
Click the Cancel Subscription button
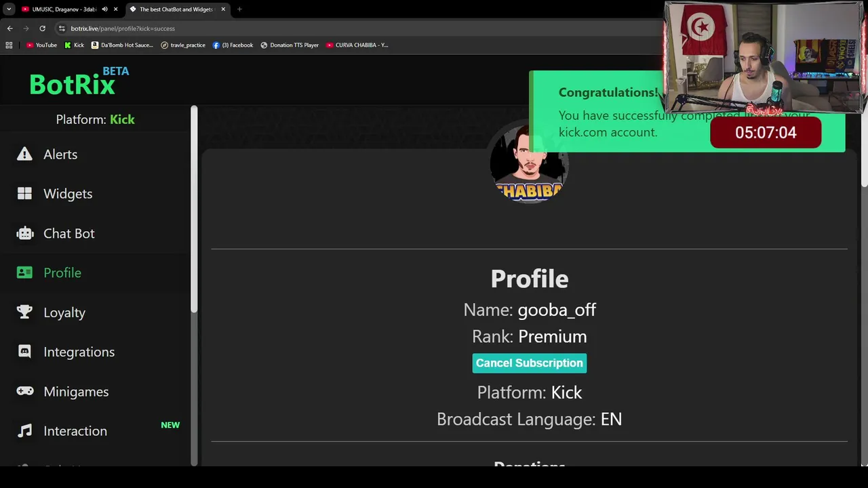(529, 363)
